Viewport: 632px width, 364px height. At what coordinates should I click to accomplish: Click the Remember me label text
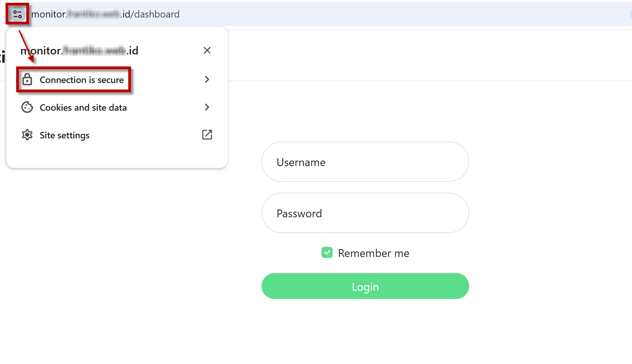tap(373, 253)
